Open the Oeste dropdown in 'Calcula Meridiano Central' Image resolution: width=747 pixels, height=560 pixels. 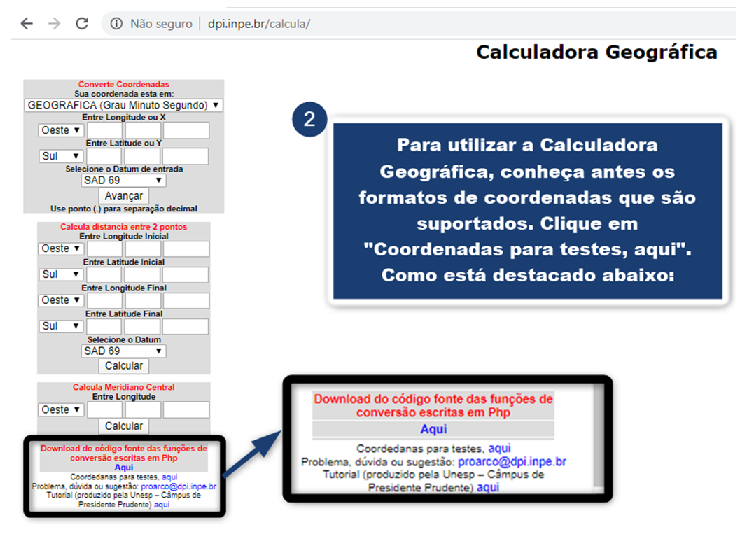pyautogui.click(x=61, y=410)
